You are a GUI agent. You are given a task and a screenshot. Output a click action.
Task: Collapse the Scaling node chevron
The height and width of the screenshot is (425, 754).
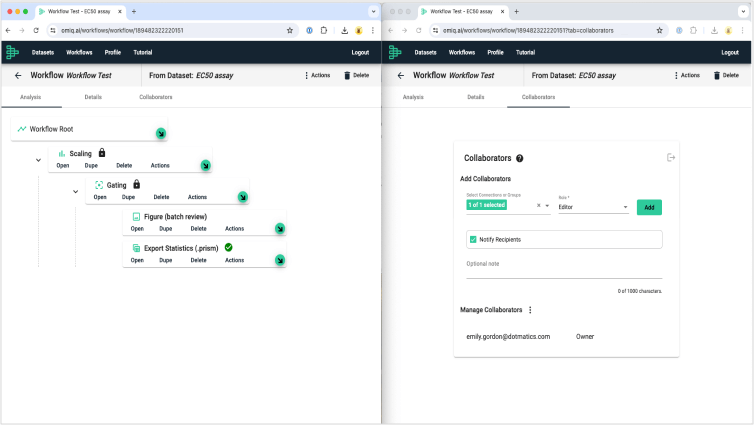[38, 160]
